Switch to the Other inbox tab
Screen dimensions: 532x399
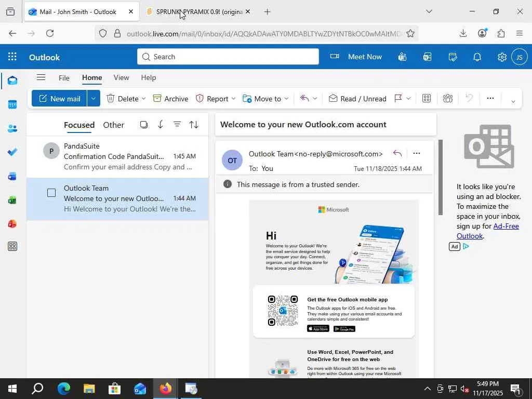tap(113, 125)
